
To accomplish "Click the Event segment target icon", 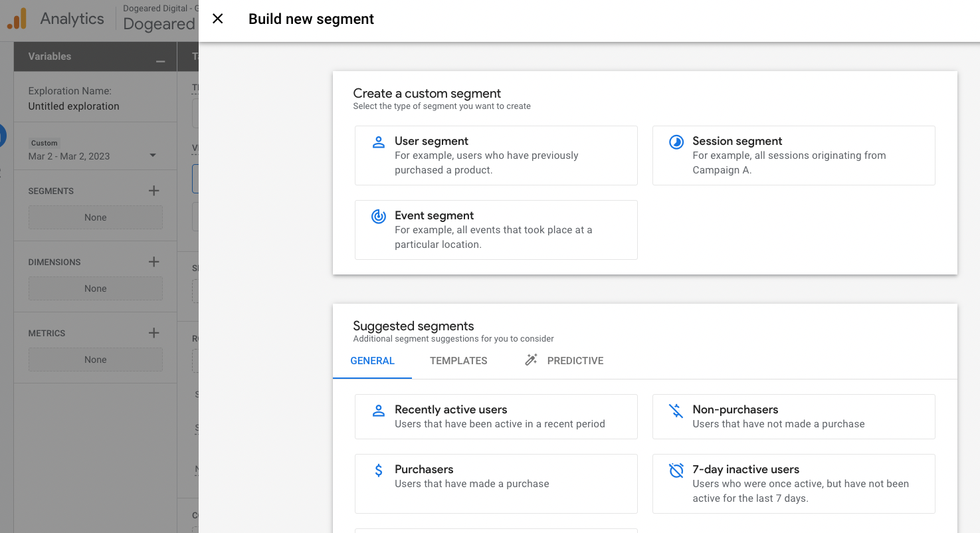I will 378,216.
